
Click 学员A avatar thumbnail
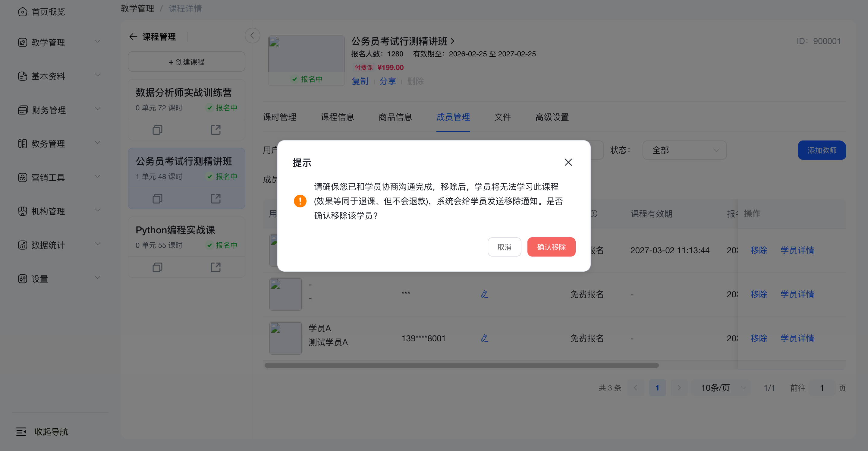point(285,338)
